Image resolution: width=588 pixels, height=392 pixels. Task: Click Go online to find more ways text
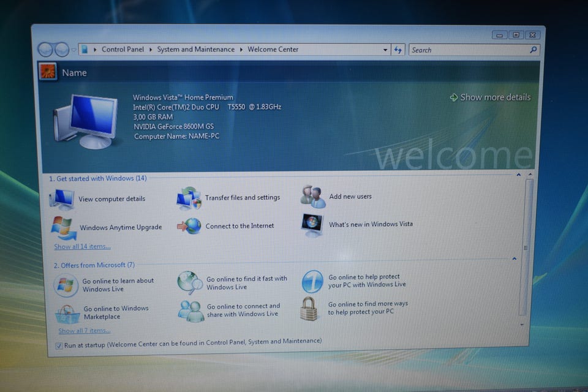[368, 307]
